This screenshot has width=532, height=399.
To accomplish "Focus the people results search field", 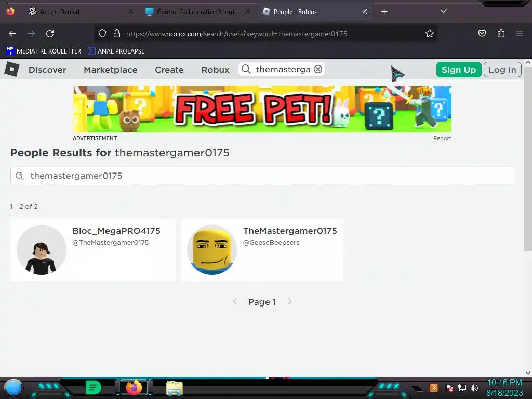I will pyautogui.click(x=262, y=176).
